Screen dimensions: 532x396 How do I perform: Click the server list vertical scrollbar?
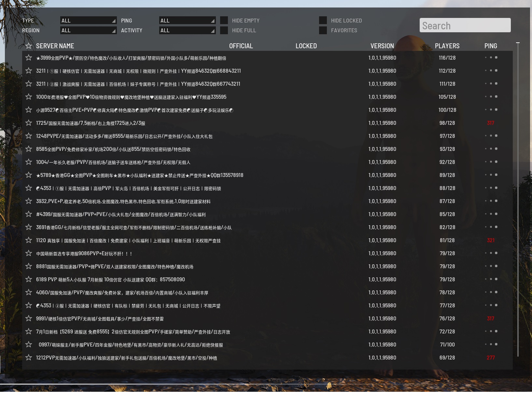[x=518, y=199]
